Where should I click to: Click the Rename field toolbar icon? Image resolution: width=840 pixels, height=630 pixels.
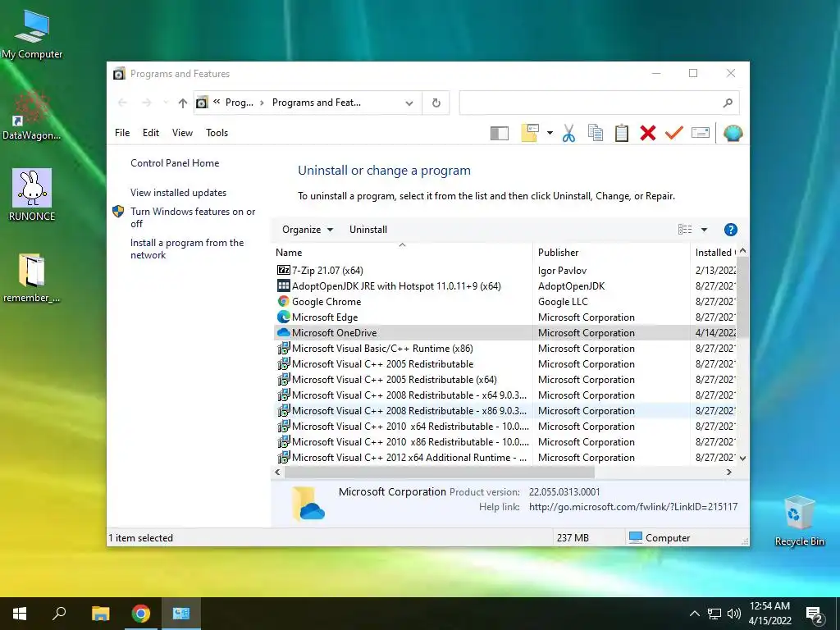click(701, 132)
